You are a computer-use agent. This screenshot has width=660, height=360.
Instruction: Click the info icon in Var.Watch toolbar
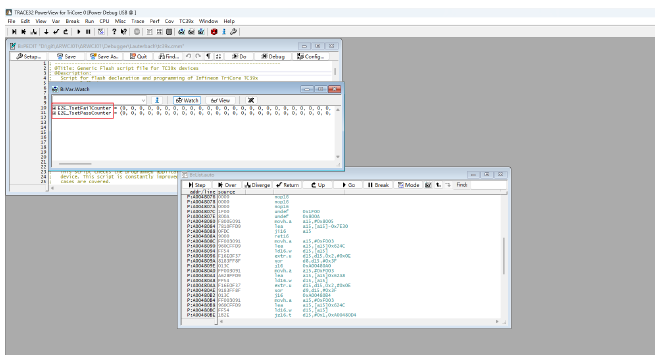pos(157,100)
